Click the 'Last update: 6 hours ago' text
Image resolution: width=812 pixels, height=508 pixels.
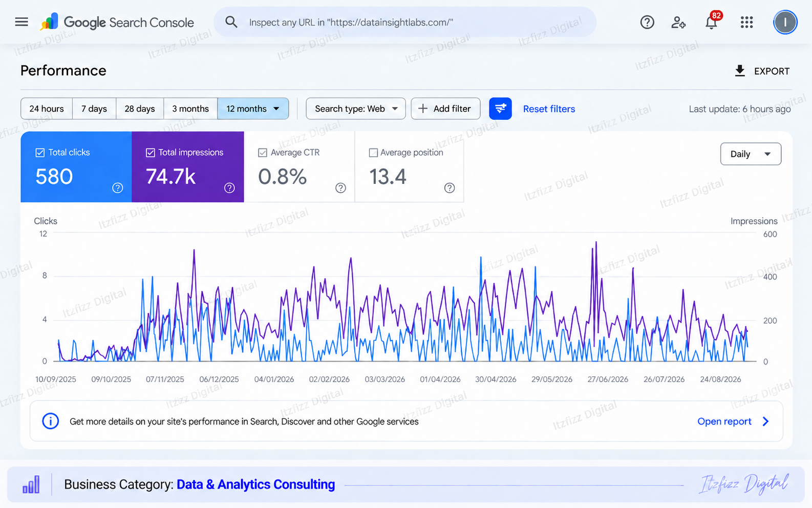[740, 109]
